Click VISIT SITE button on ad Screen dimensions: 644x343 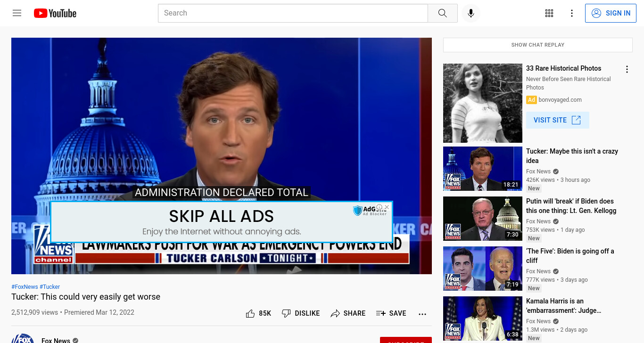557,120
